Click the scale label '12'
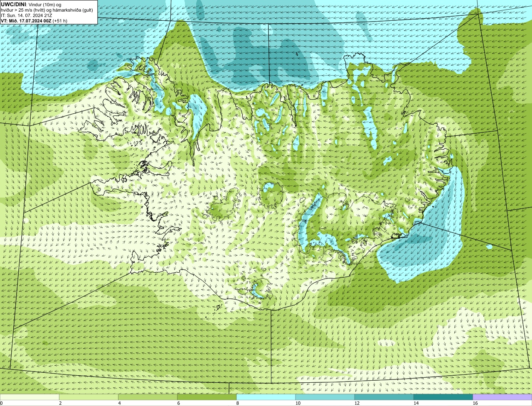 tap(357, 403)
